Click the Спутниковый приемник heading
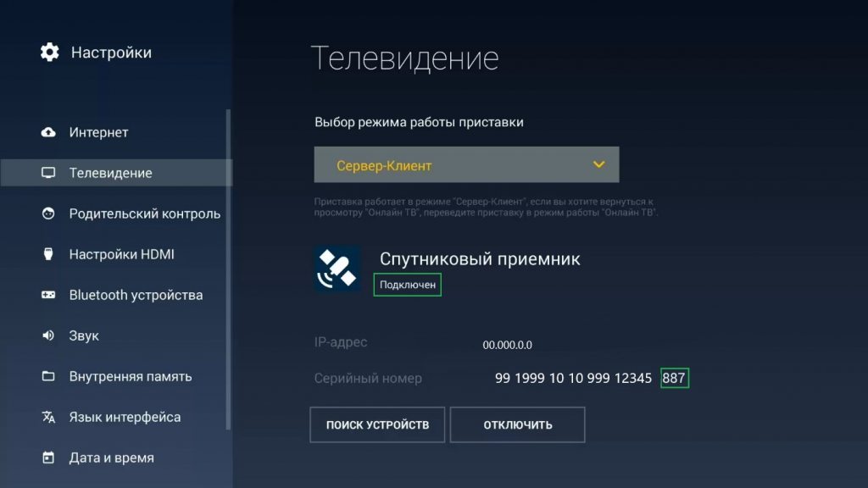This screenshot has height=488, width=868. (x=480, y=258)
